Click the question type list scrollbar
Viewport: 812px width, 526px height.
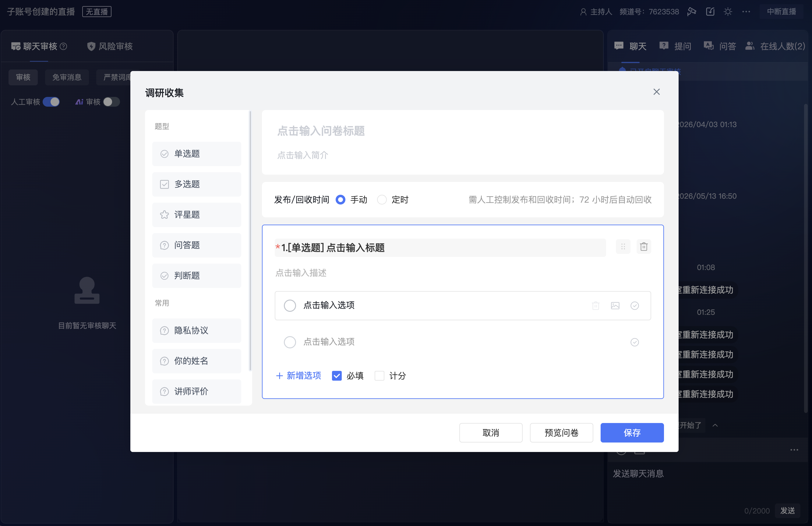[250, 241]
